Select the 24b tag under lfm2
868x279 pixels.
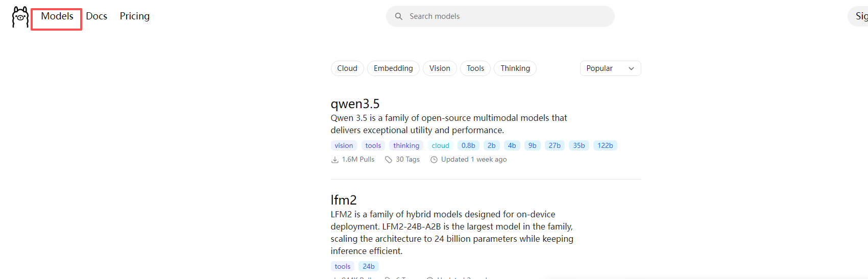click(369, 267)
